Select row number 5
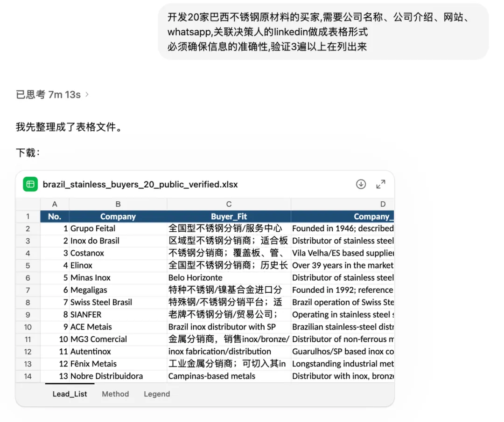This screenshot has height=422, width=504. (x=27, y=265)
